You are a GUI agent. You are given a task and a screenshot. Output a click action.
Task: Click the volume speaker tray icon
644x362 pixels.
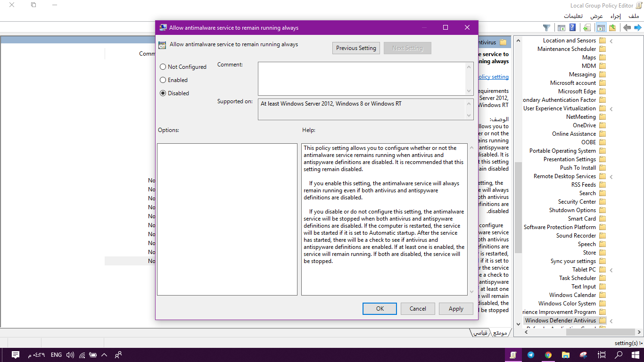tap(70, 355)
